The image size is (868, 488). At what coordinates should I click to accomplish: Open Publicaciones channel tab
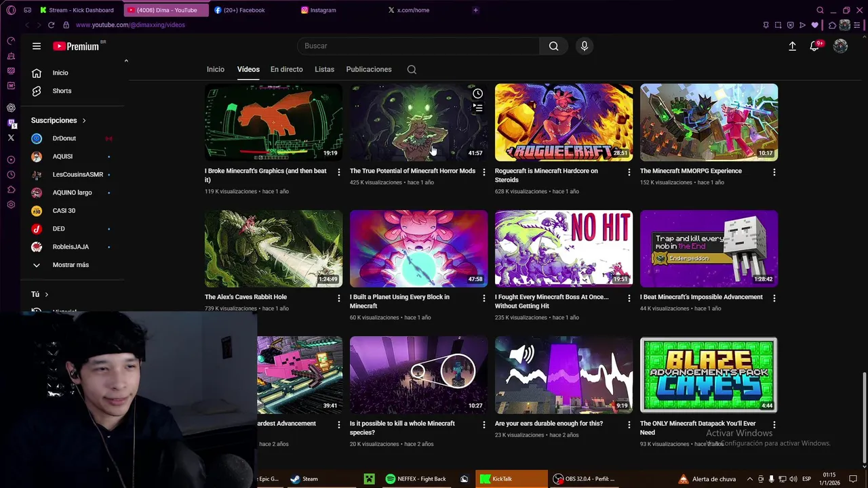tap(369, 69)
